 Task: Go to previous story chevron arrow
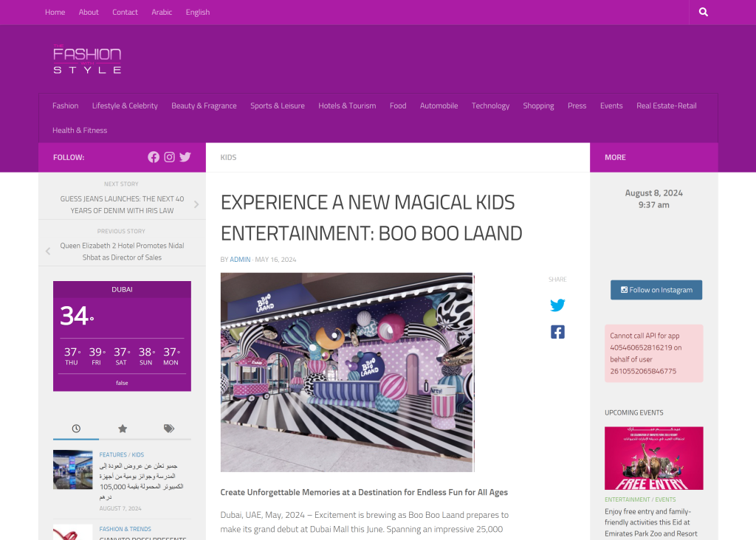[48, 251]
